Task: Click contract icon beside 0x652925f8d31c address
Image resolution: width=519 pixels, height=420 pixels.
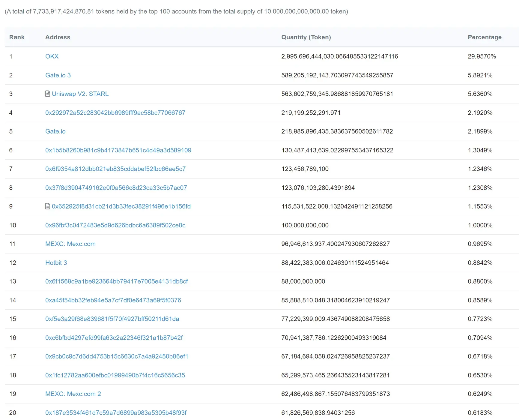Action: click(48, 206)
